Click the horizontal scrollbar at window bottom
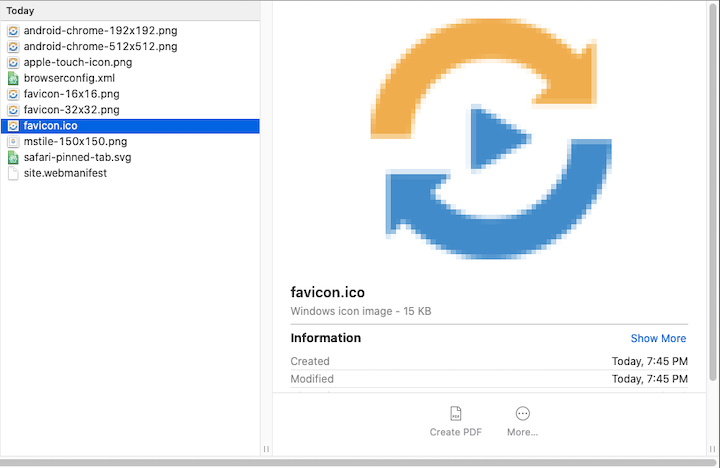 click(358, 462)
